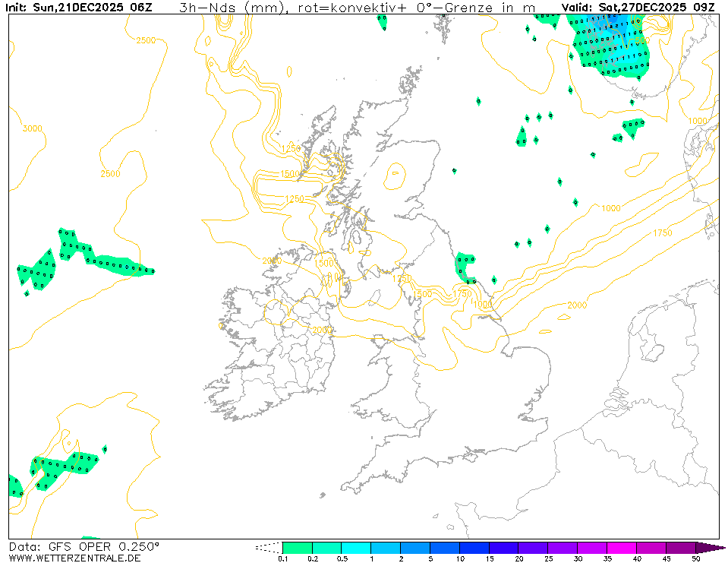This screenshot has width=728, height=563.
Task: Click the 3000 contour label
Action: [x=32, y=128]
